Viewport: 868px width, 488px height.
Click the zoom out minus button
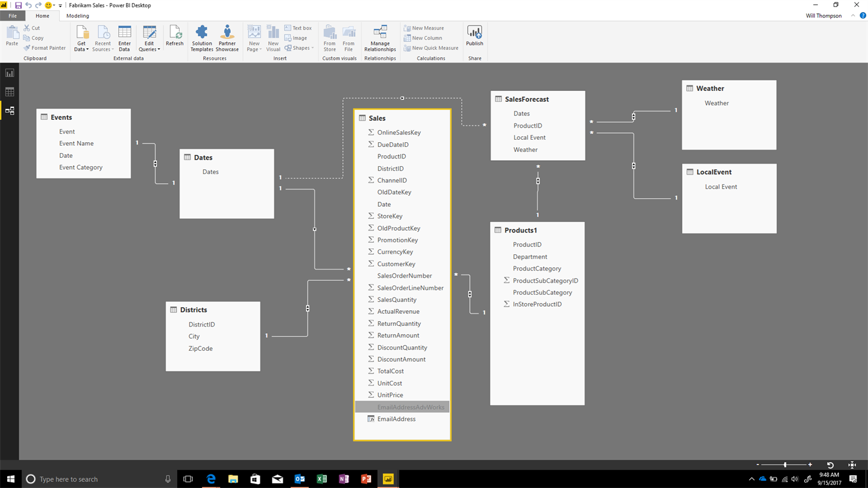click(758, 465)
